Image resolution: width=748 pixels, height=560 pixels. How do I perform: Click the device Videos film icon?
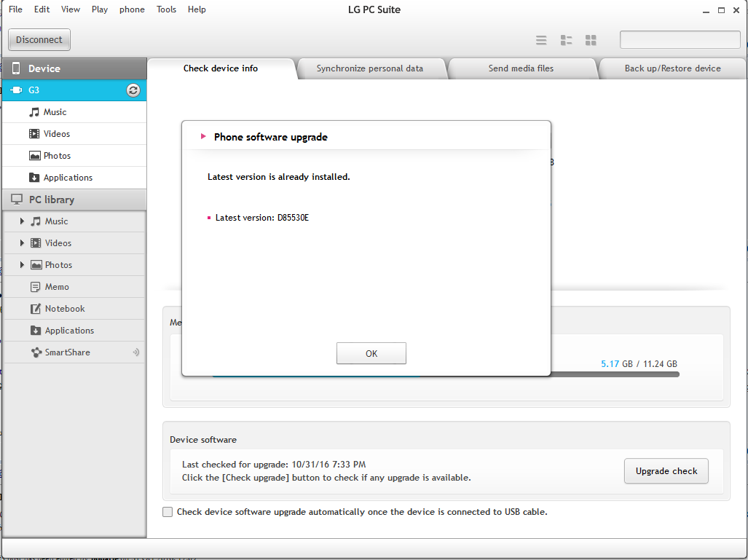(34, 133)
